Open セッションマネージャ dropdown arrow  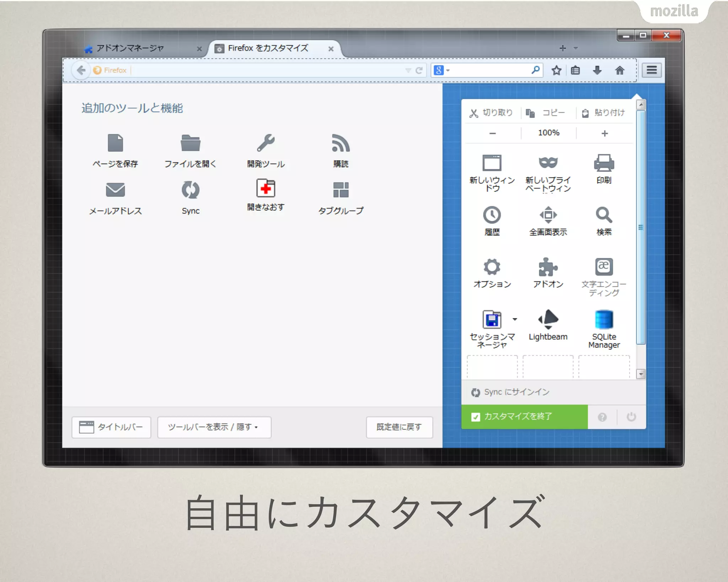(x=515, y=319)
